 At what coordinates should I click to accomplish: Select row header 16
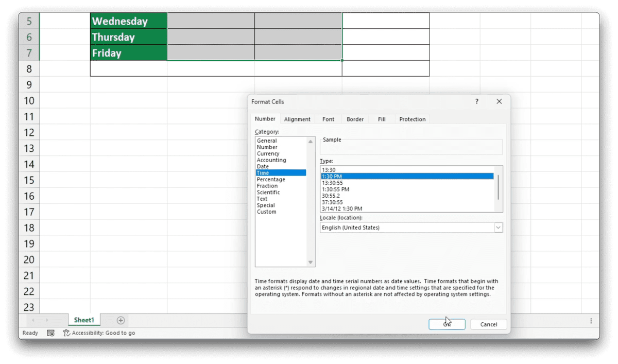[29, 196]
